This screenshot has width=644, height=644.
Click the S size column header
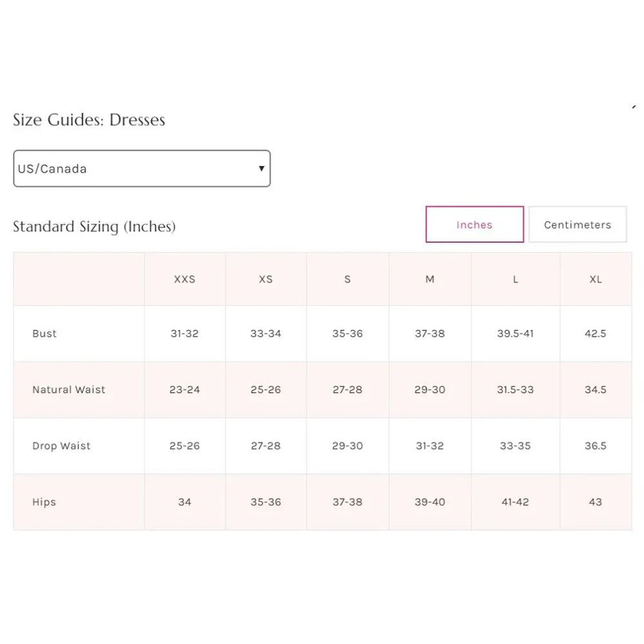click(x=347, y=279)
